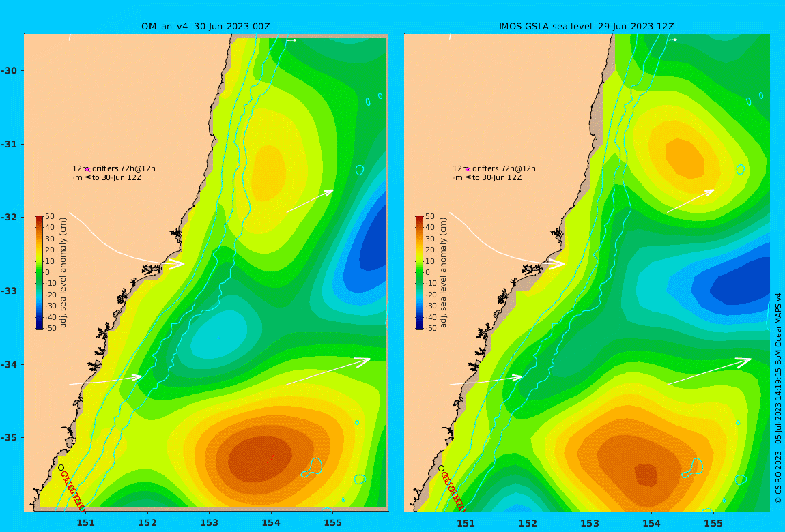Click the '0' tick label on left colorbar
Image resolution: width=785 pixels, height=532 pixels.
(48, 272)
